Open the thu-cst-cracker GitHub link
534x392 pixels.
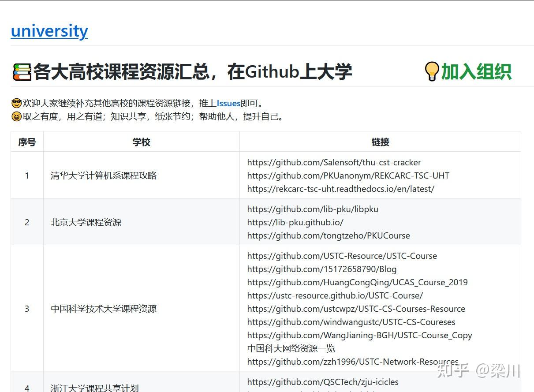pyautogui.click(x=334, y=162)
